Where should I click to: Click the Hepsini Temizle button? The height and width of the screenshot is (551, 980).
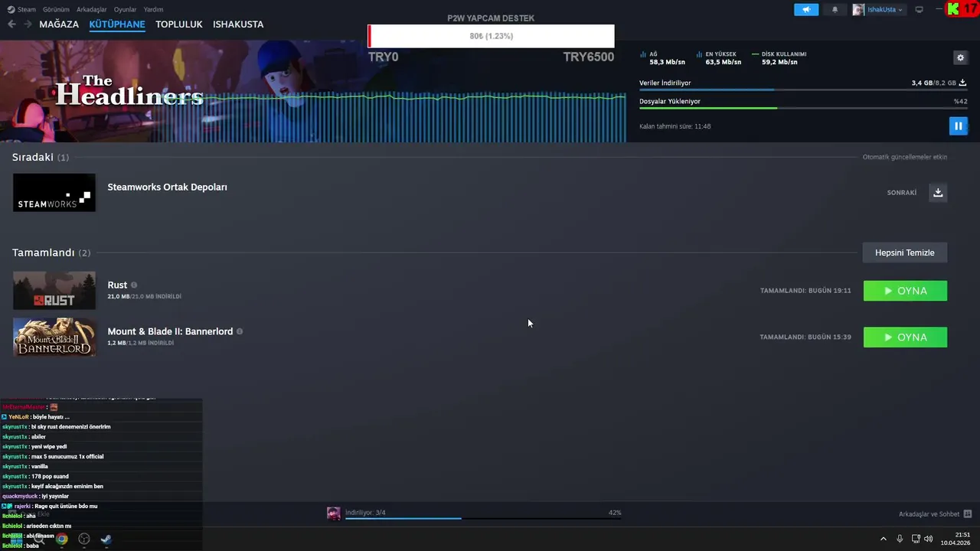905,253
